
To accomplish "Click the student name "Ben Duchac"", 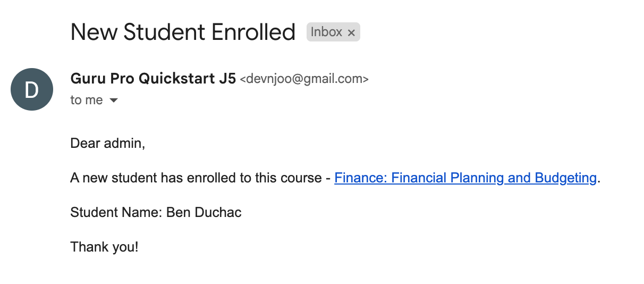I will [204, 213].
